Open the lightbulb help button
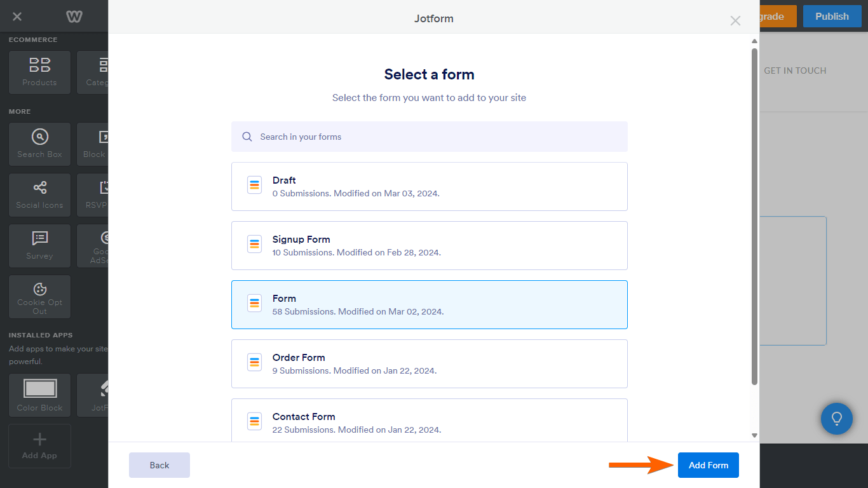Image resolution: width=868 pixels, height=488 pixels. click(836, 419)
